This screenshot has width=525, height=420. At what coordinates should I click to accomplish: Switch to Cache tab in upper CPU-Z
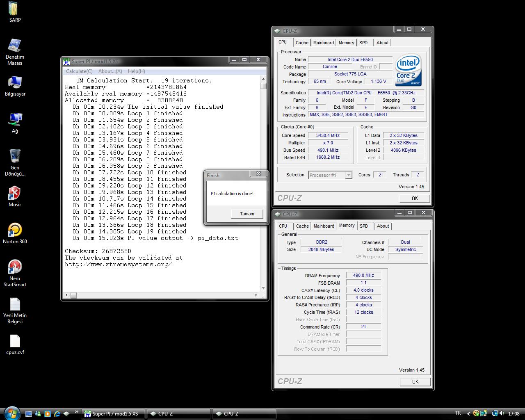tap(302, 43)
